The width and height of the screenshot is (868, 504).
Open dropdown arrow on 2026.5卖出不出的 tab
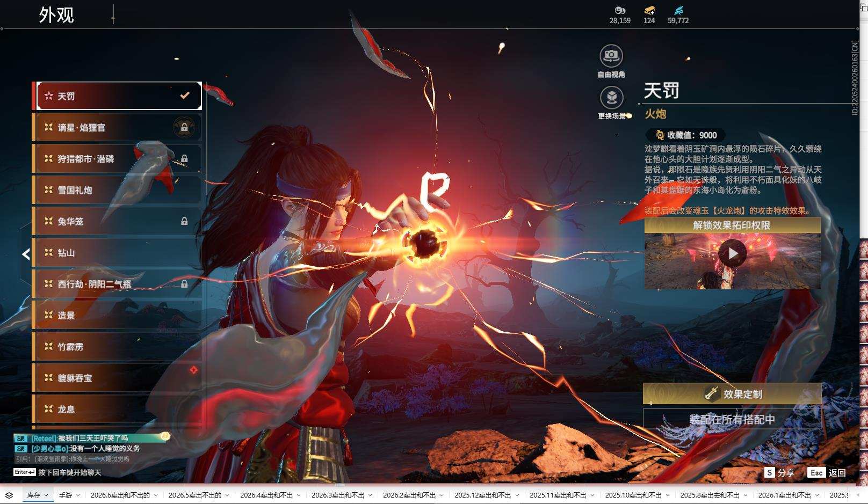(227, 495)
